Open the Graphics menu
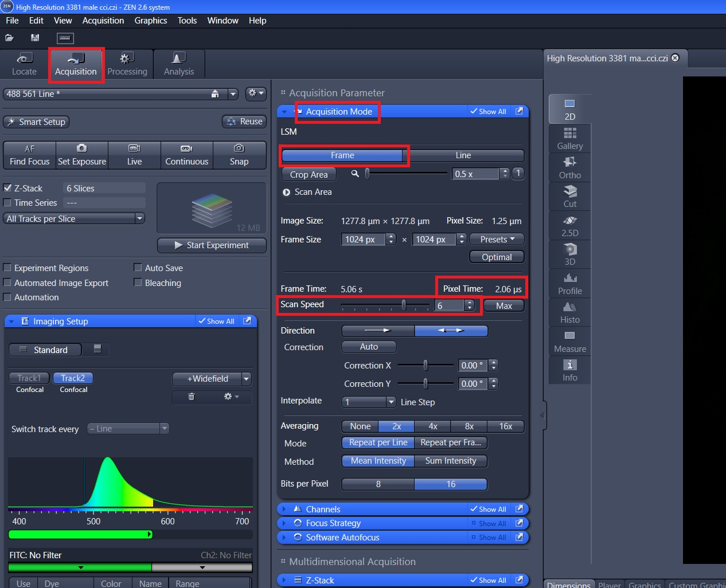 (151, 21)
